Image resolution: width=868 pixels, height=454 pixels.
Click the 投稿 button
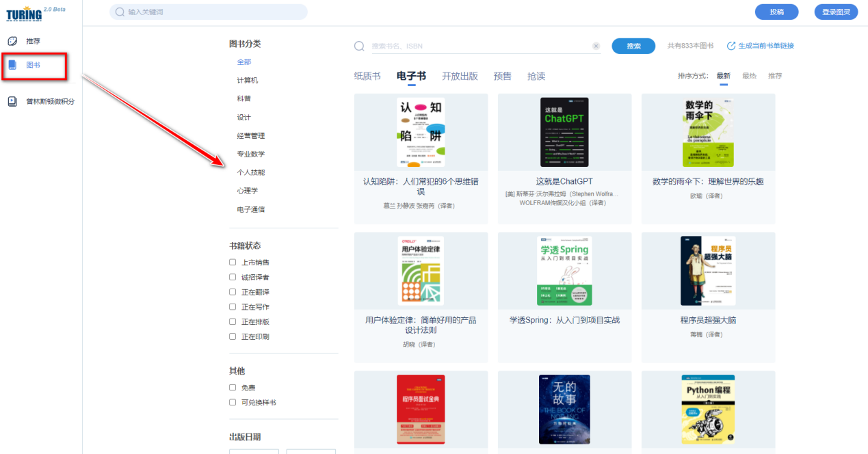tap(776, 12)
